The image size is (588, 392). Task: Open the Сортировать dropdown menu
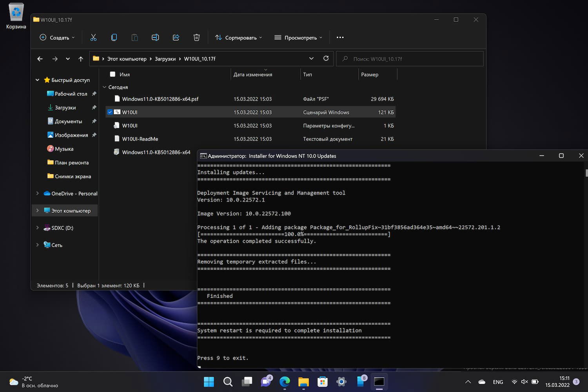(x=238, y=38)
